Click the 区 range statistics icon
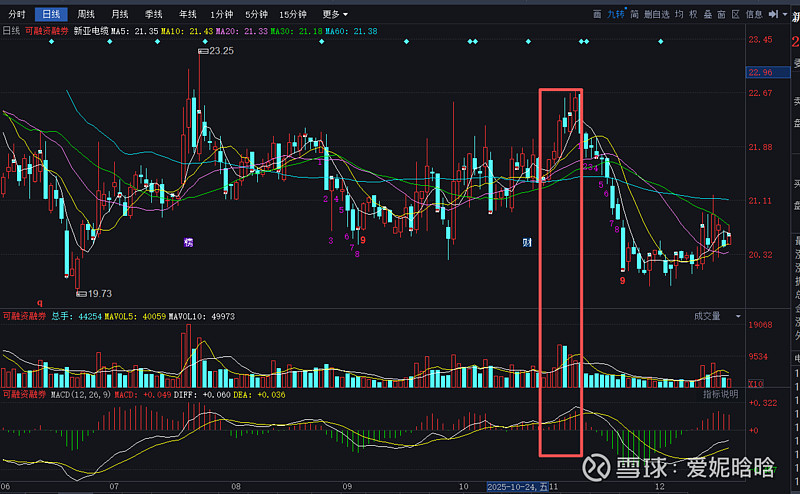 pos(736,15)
